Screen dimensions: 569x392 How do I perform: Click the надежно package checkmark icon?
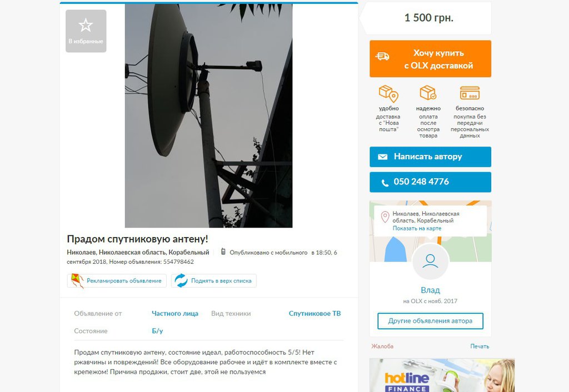click(428, 93)
